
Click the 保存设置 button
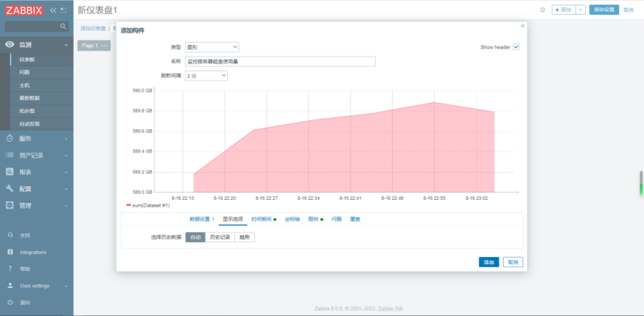(604, 10)
